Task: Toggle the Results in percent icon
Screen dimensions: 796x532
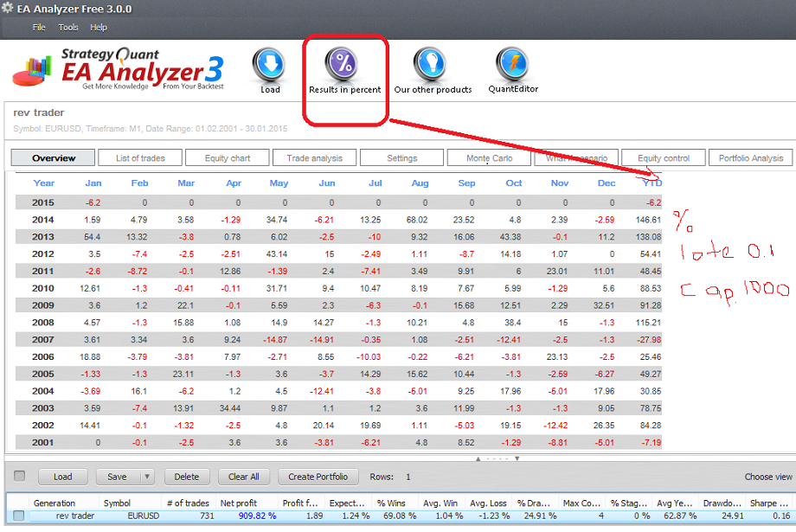Action: point(344,66)
